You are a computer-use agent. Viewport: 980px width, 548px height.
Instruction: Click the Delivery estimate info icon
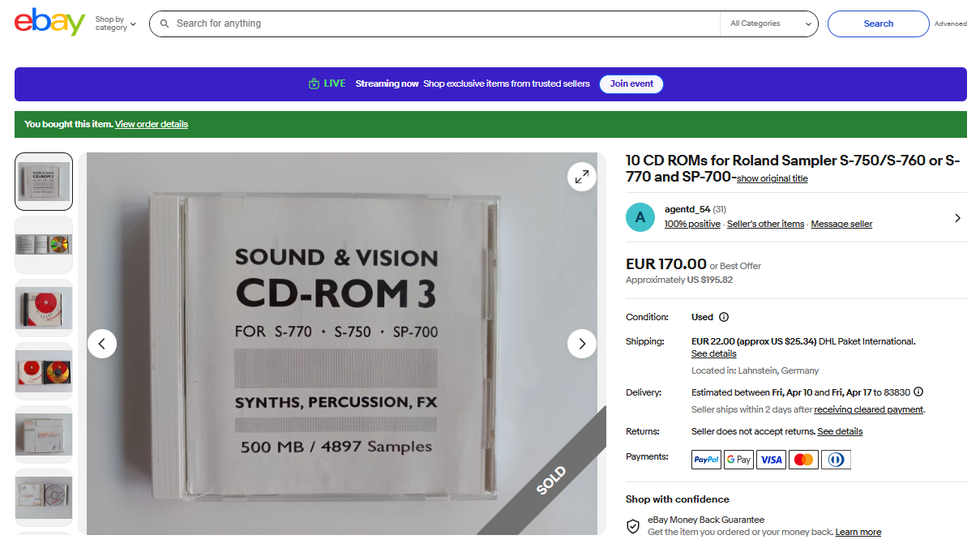918,392
